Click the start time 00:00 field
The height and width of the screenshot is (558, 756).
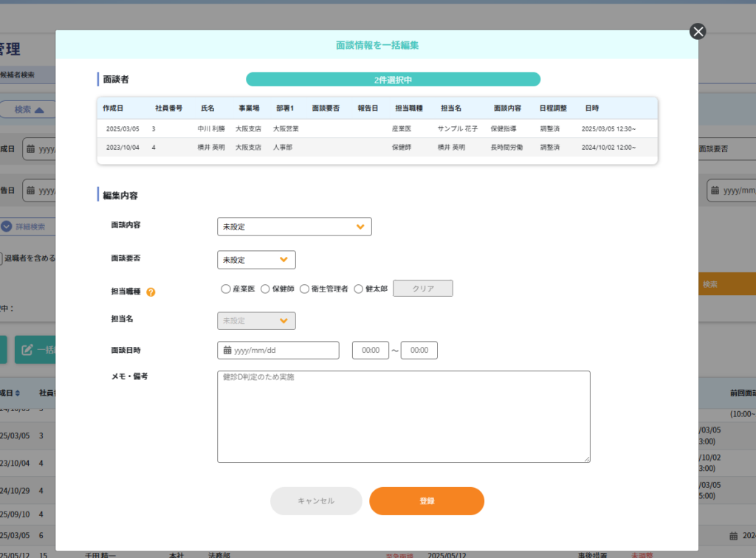pos(371,351)
